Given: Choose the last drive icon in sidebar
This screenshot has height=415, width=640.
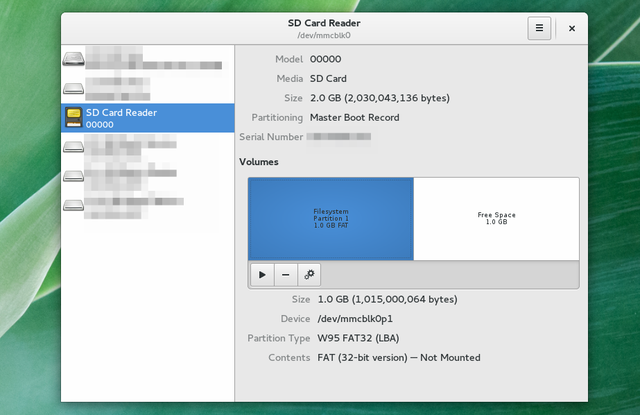Looking at the screenshot, I should pyautogui.click(x=73, y=206).
